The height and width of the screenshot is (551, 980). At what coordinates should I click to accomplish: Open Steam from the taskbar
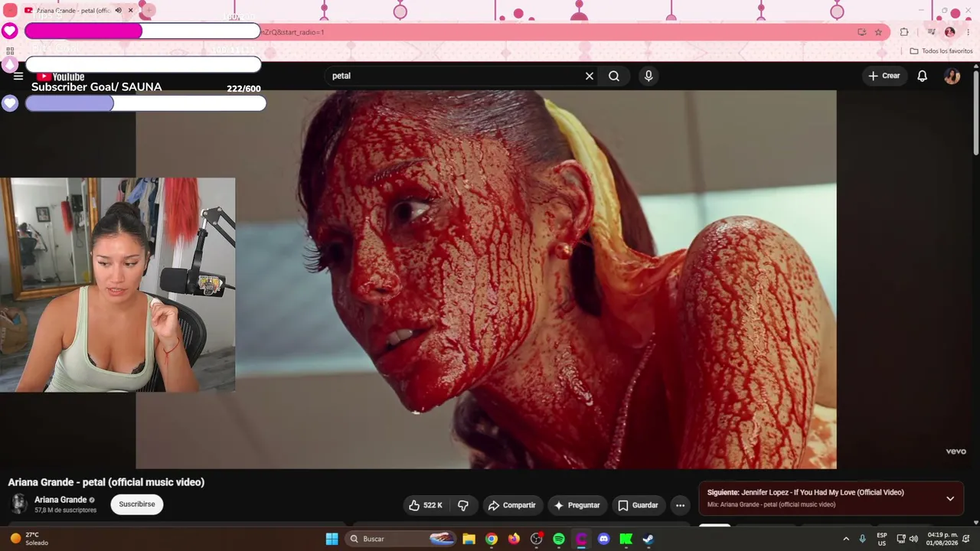(648, 539)
